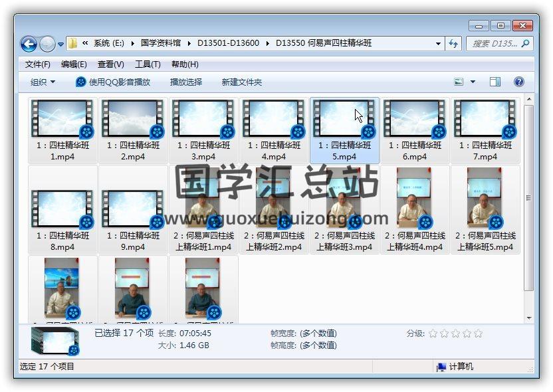
Task: Click the 新建文件夹 button
Action: coord(242,82)
